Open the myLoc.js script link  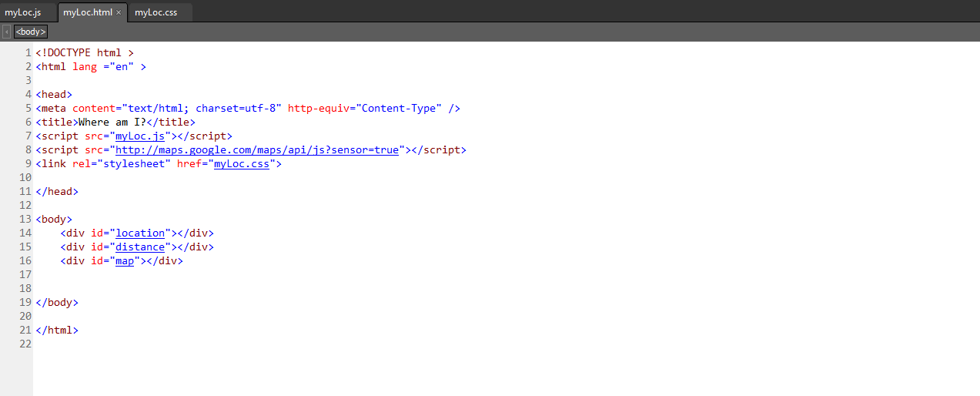pos(140,136)
